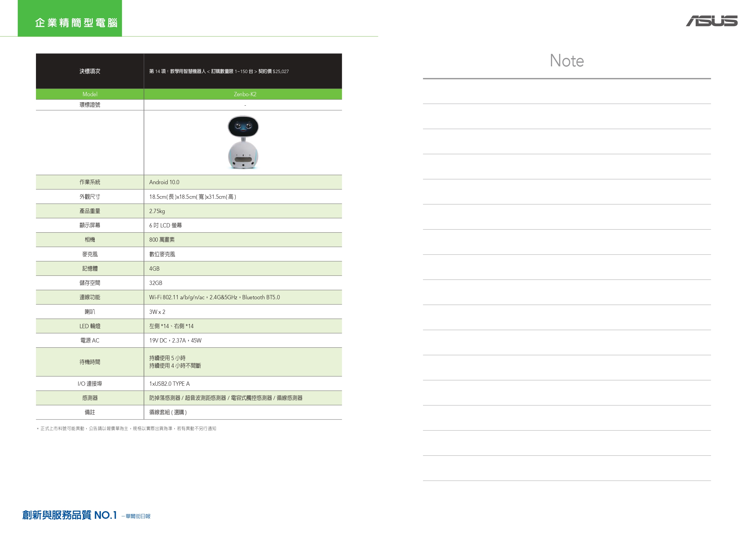Select the '1xUSB2.0 TYPE A' value
Viewport: 756px width, 534px height.
pyautogui.click(x=169, y=384)
